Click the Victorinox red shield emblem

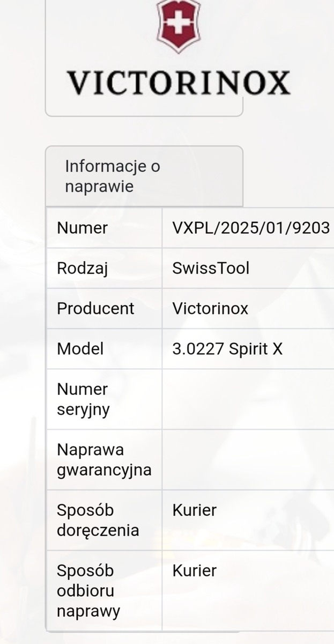tap(179, 24)
